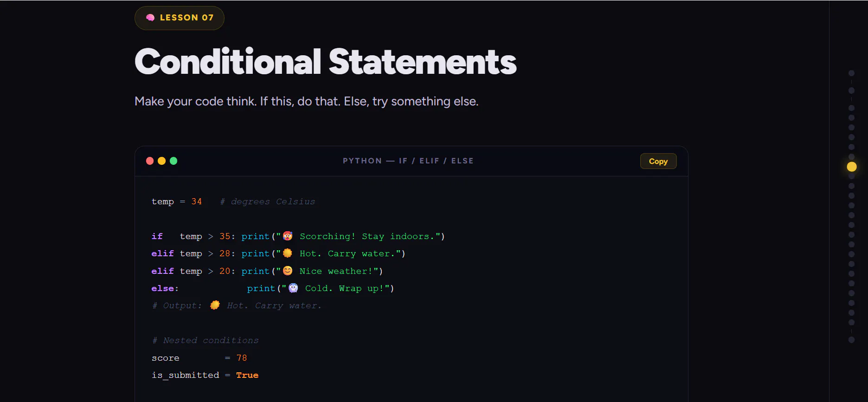Click the number 20 in the second elif condition
Screen dimensions: 868x402
[225, 271]
